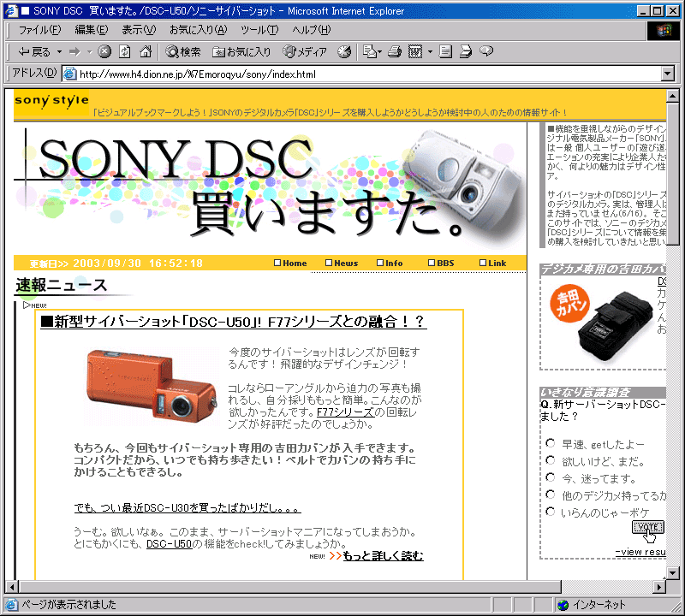Open the Messenger speech-bubble icon
Screen dimensions: 685x616
pos(486,51)
